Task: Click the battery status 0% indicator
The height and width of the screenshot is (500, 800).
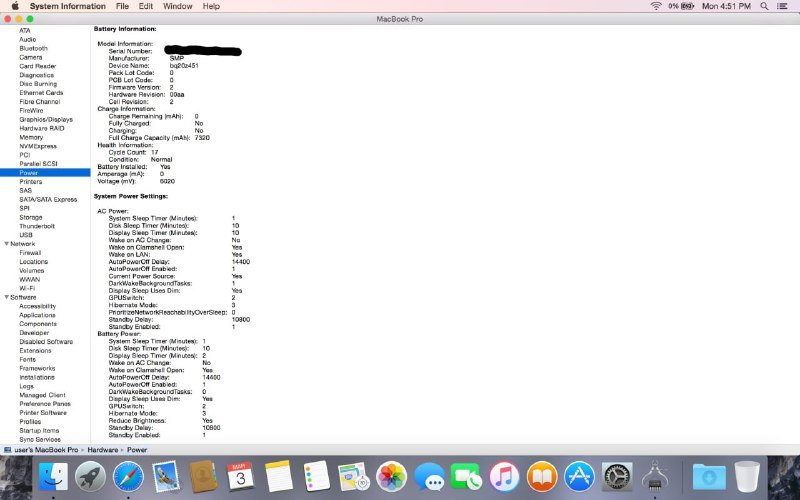Action: tap(681, 6)
